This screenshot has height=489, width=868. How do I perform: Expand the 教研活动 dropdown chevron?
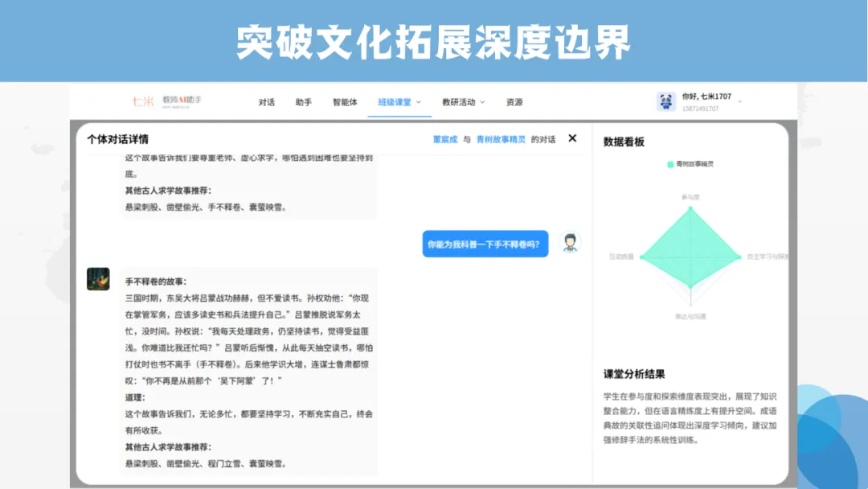(482, 102)
